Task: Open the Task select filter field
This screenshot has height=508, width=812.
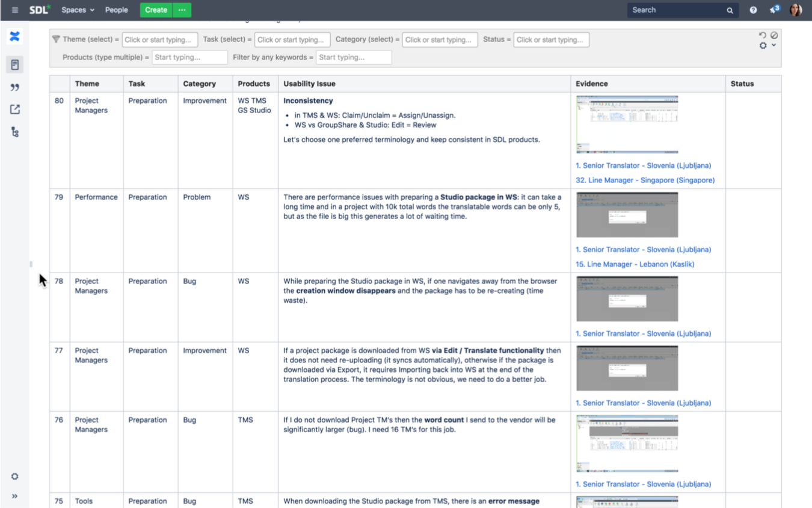Action: click(292, 40)
